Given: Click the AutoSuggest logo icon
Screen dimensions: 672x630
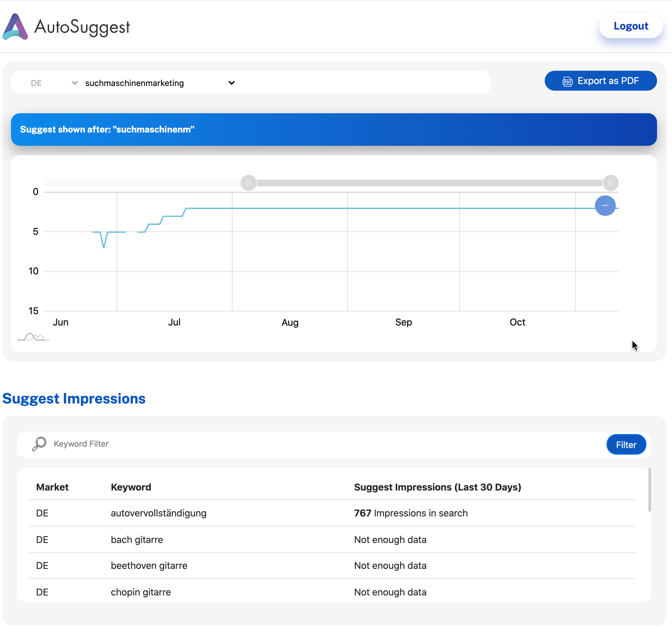Looking at the screenshot, I should pyautogui.click(x=15, y=27).
